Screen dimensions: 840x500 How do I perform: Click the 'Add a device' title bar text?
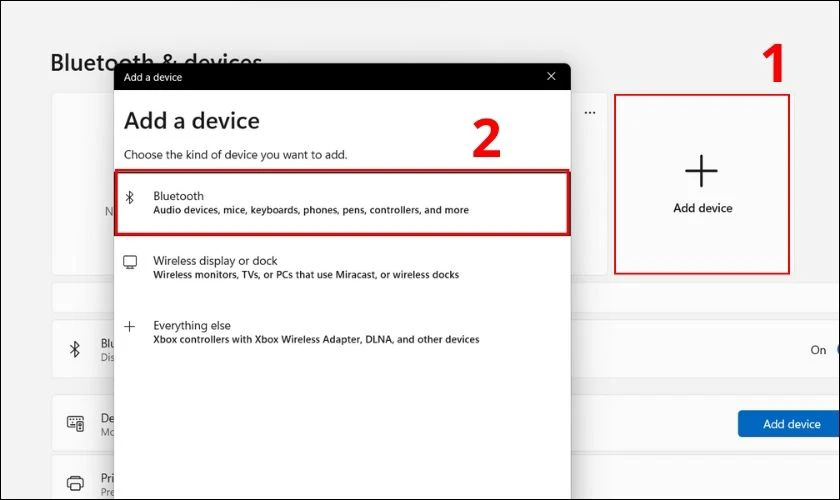click(x=153, y=77)
